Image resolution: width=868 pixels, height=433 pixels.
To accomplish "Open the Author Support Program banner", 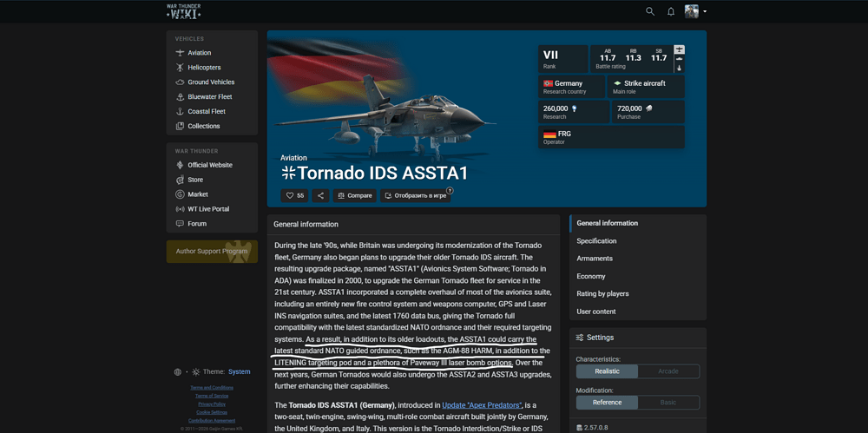I will pos(212,252).
